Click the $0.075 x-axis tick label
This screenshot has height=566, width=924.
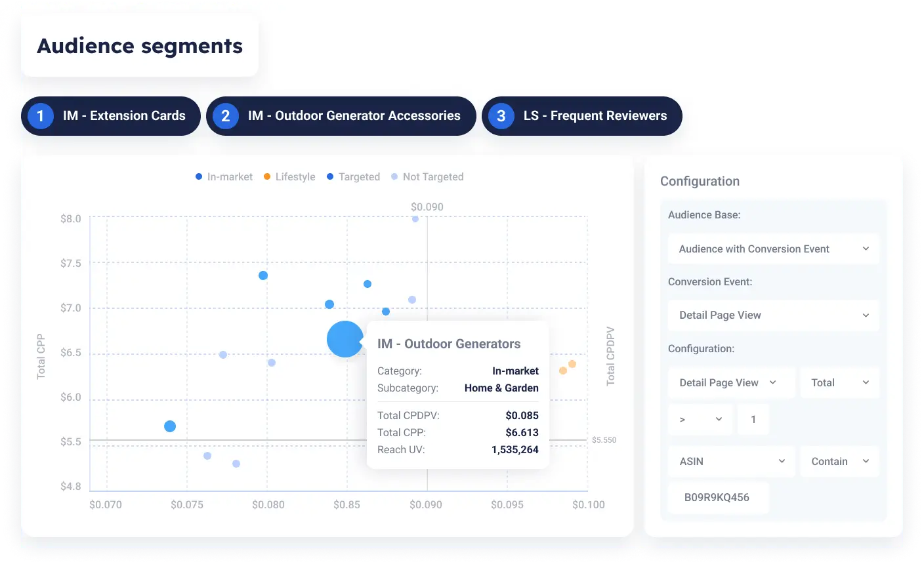tap(187, 505)
